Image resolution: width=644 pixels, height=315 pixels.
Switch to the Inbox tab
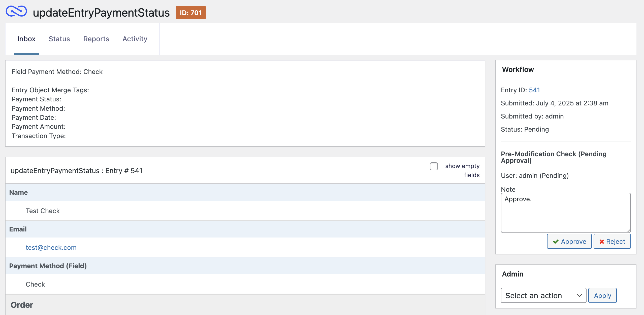coord(26,39)
